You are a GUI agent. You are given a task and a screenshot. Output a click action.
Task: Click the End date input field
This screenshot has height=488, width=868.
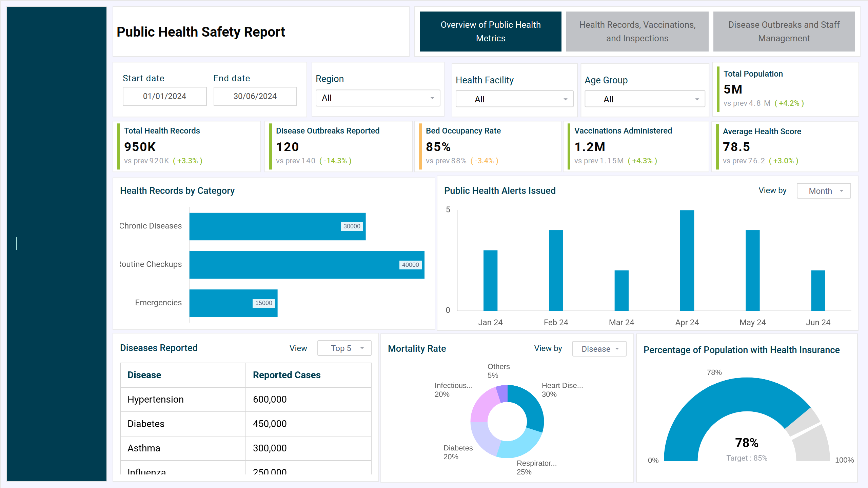pos(255,96)
